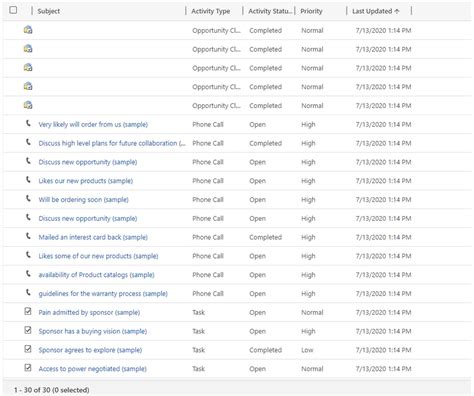Viewport: 474px width, 396px height.
Task: Click phone icon beside Will be ordering soon
Action: click(x=28, y=198)
